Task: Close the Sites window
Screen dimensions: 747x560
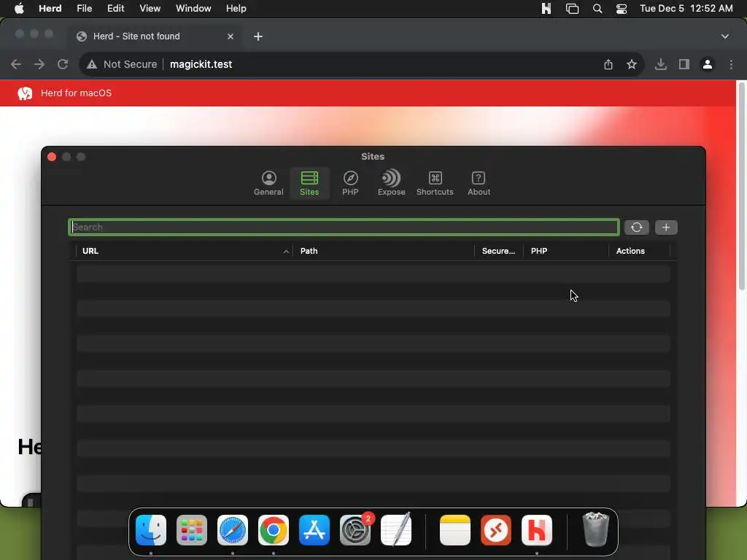Action: [52, 157]
